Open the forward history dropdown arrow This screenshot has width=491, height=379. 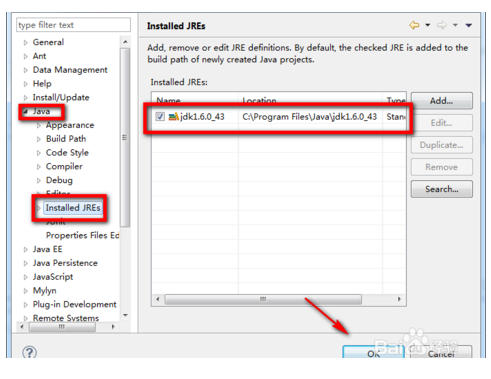(455, 25)
